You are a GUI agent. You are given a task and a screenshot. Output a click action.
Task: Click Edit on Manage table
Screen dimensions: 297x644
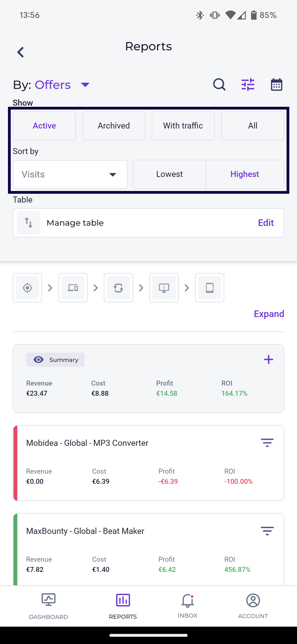click(x=266, y=223)
